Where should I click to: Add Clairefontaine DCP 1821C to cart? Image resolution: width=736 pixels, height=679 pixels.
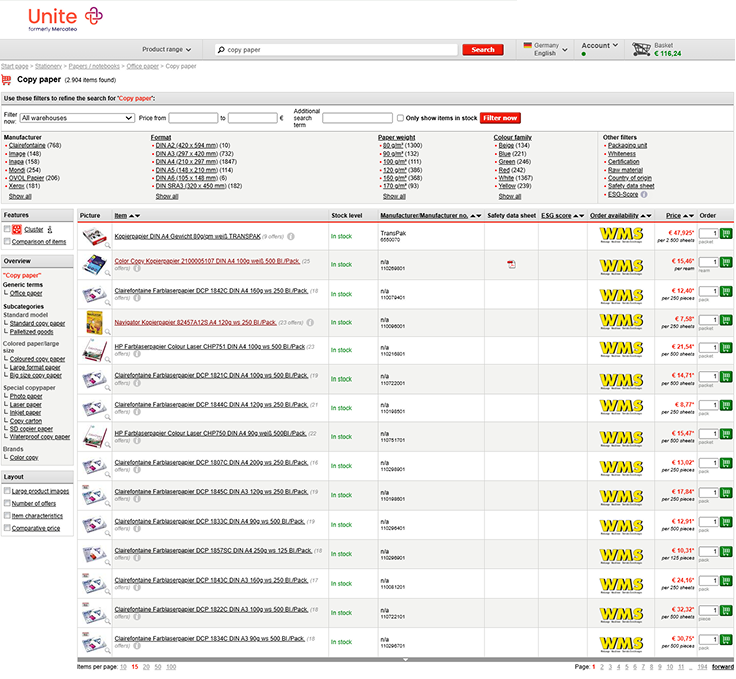point(726,376)
